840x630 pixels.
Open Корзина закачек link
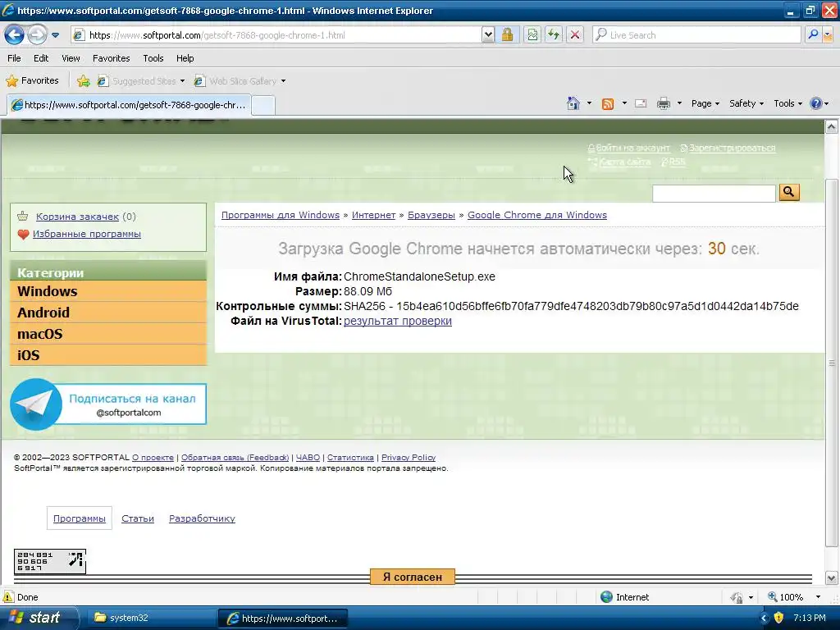click(x=77, y=217)
